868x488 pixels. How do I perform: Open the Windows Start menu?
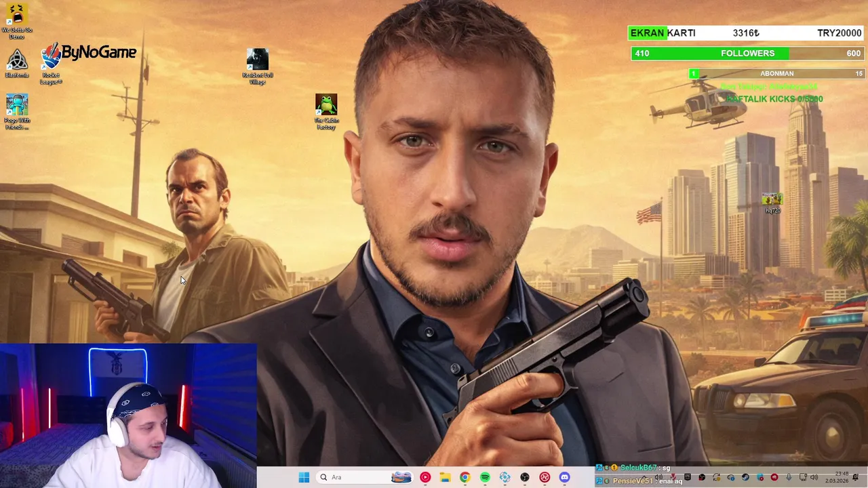[x=304, y=477]
